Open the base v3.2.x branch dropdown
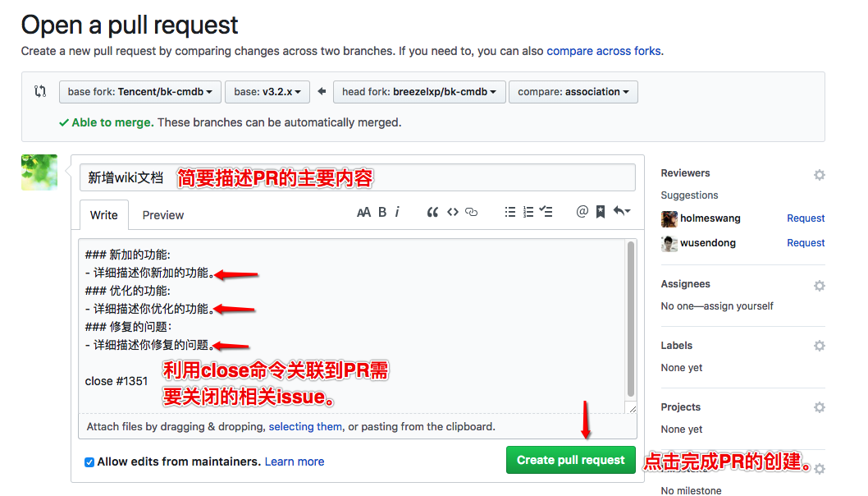 267,92
